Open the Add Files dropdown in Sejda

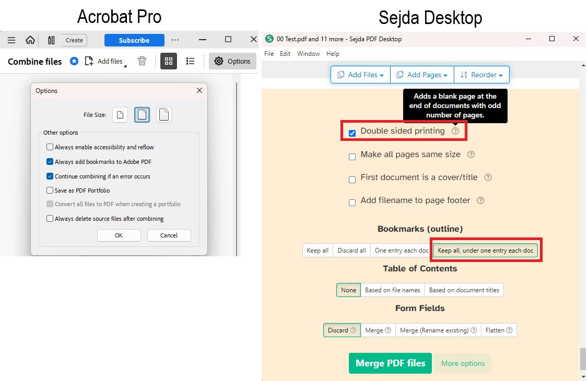pyautogui.click(x=360, y=75)
